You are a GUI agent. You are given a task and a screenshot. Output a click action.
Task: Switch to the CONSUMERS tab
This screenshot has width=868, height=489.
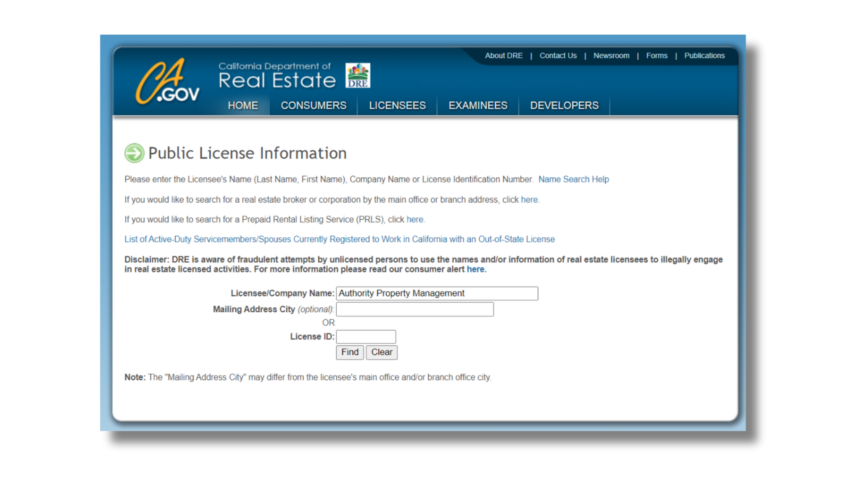point(313,105)
